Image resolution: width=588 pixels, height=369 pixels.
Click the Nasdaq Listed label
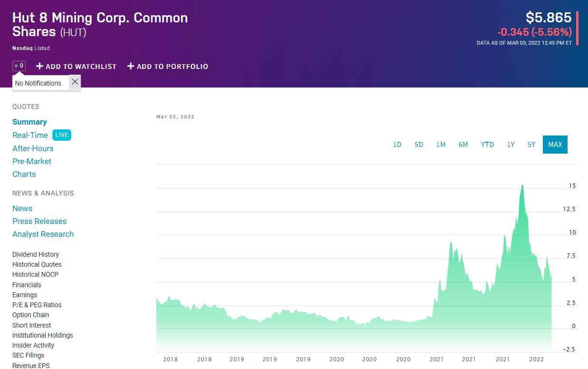pyautogui.click(x=31, y=48)
